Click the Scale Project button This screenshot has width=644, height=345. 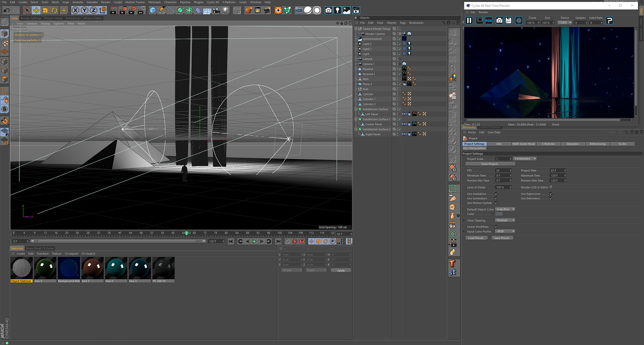coord(490,164)
